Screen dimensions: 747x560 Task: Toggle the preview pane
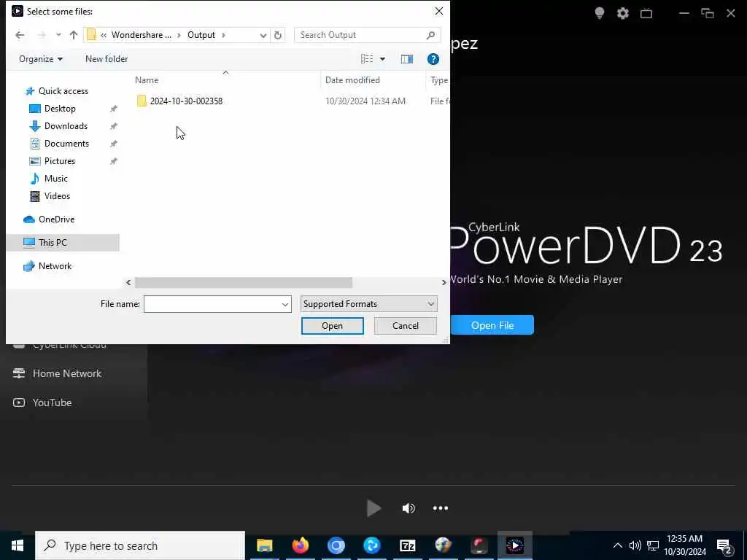(x=407, y=59)
